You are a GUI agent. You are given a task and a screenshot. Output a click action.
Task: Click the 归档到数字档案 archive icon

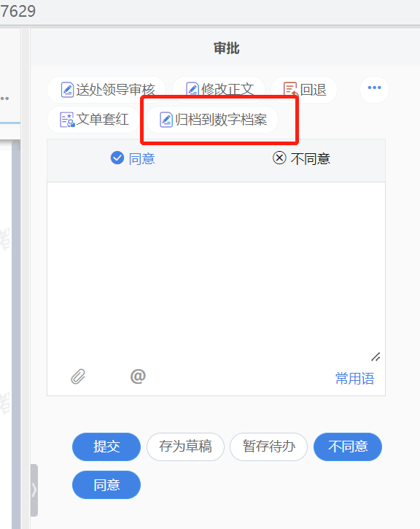click(166, 120)
